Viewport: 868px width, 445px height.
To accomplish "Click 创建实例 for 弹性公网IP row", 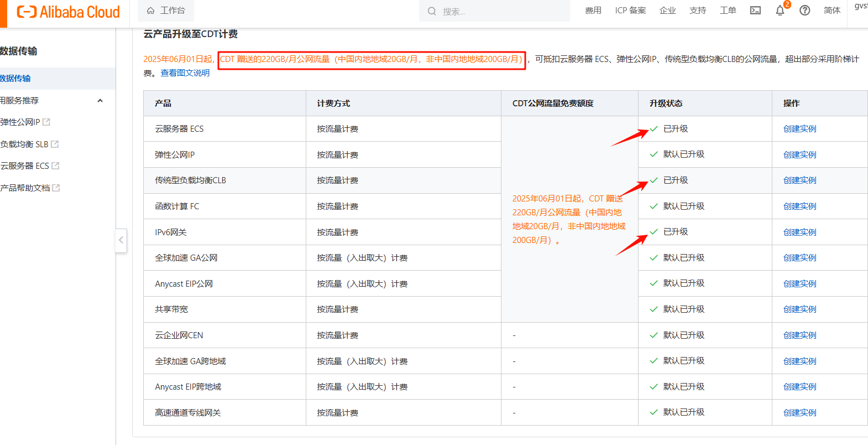I will point(799,155).
